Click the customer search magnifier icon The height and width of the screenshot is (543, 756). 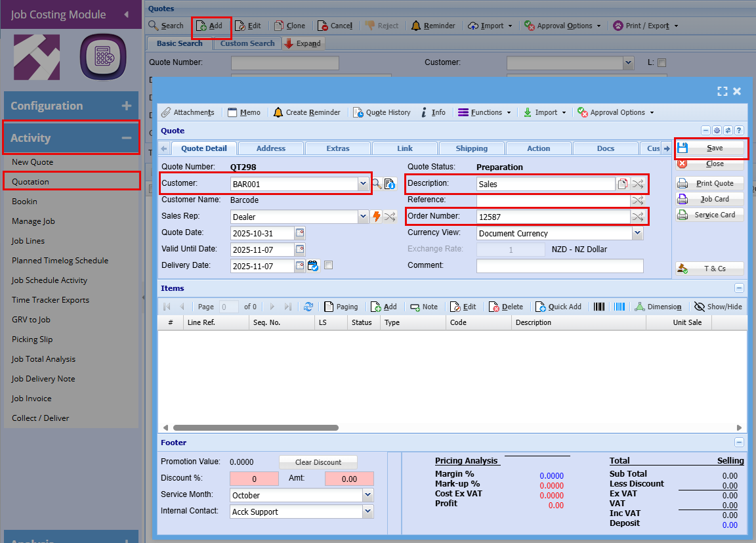(x=377, y=184)
